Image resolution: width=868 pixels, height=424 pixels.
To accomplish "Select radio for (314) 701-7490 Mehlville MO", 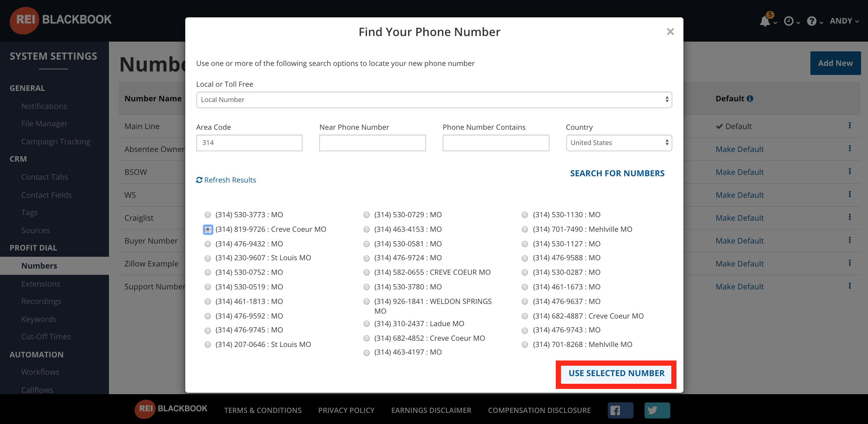I will click(525, 229).
